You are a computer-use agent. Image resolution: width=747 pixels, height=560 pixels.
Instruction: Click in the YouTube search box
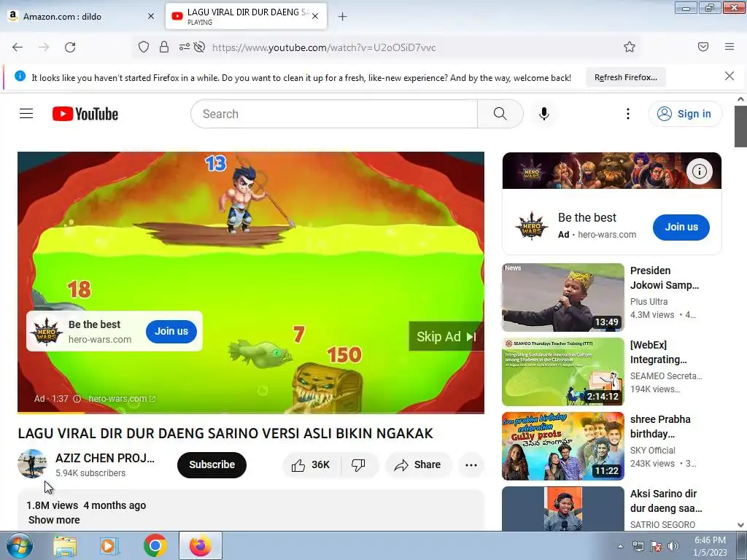click(334, 114)
